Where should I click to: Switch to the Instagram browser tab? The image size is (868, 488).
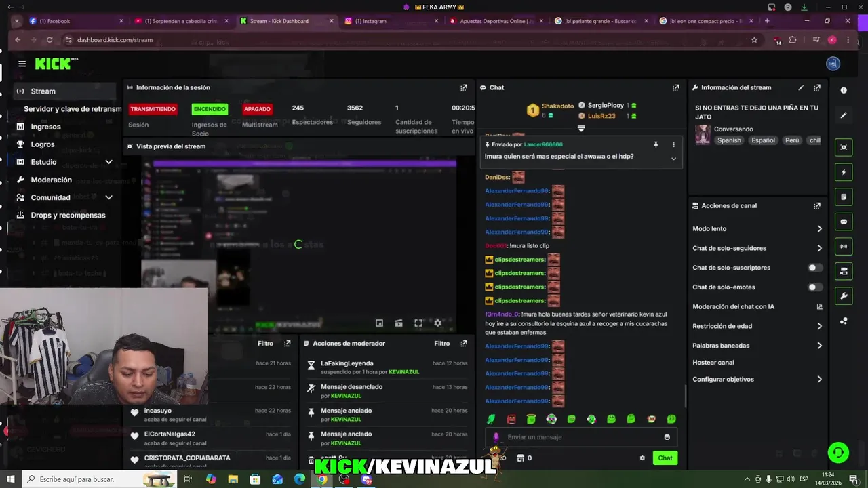pyautogui.click(x=391, y=21)
